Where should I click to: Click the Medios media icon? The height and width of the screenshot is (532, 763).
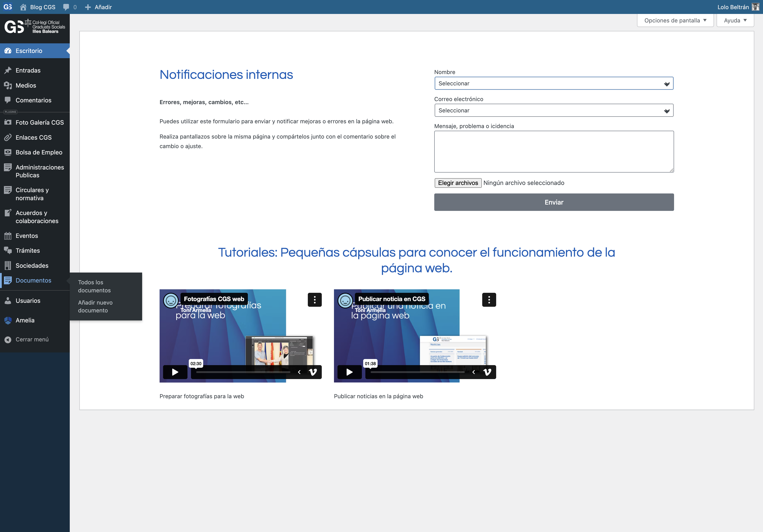(8, 85)
